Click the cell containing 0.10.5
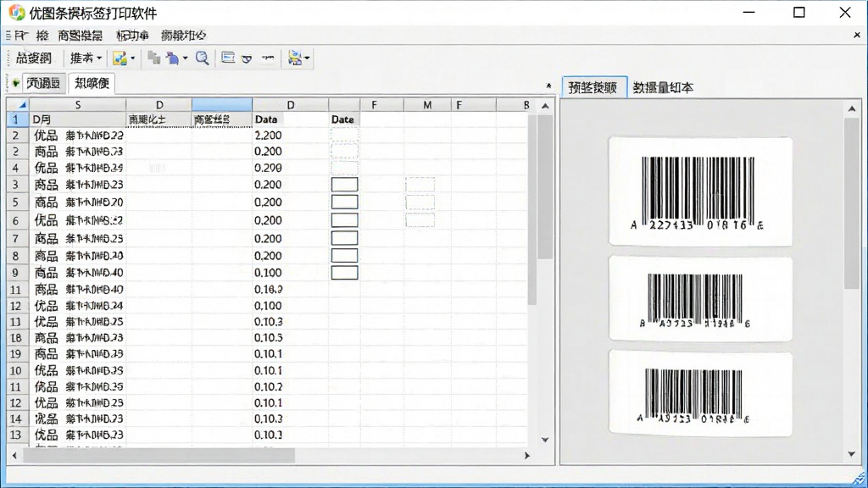868x488 pixels. [x=290, y=338]
